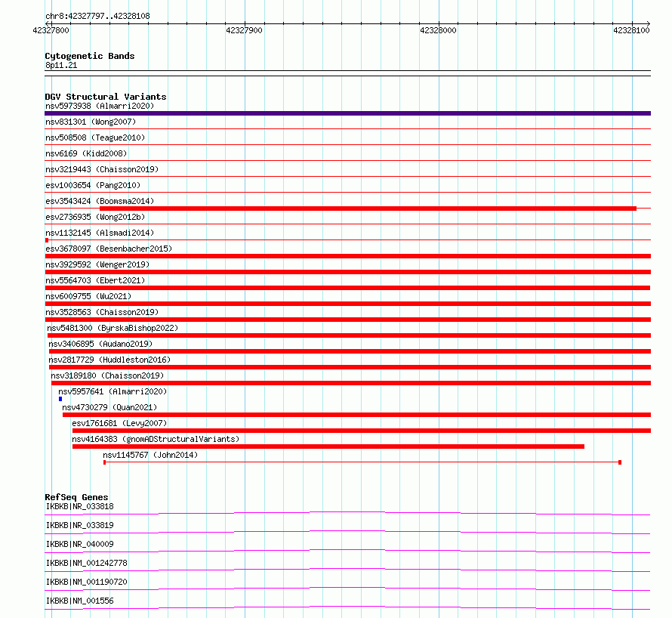Open IKBKB|NR_033818 transcript
Image resolution: width=672 pixels, height=618 pixels.
(x=80, y=506)
